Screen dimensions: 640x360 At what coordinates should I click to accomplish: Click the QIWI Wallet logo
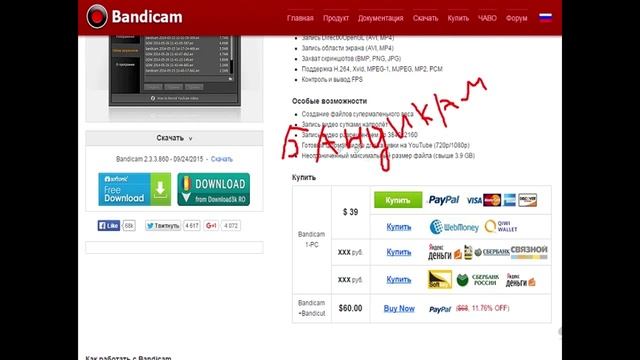pos(501,226)
